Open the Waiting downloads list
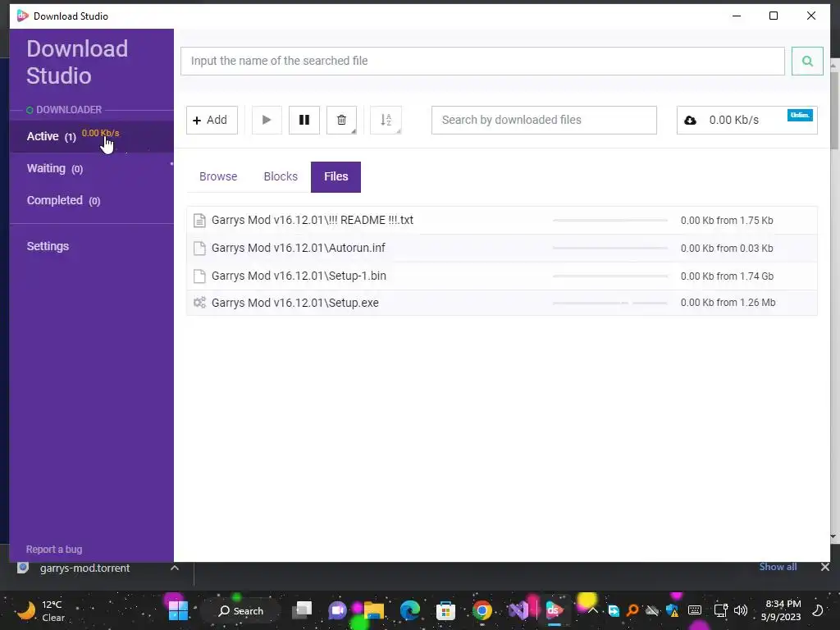840x630 pixels. coord(92,169)
